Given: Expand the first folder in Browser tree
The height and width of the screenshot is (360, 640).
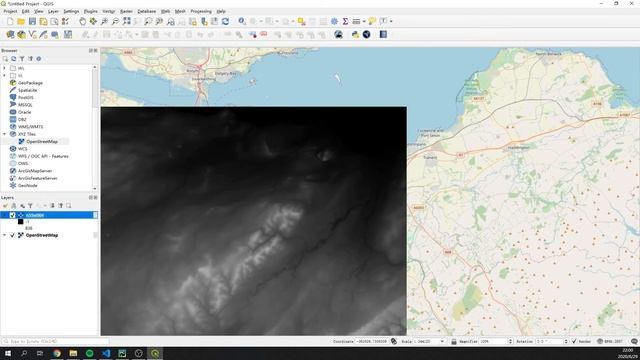Looking at the screenshot, I should click(4, 68).
